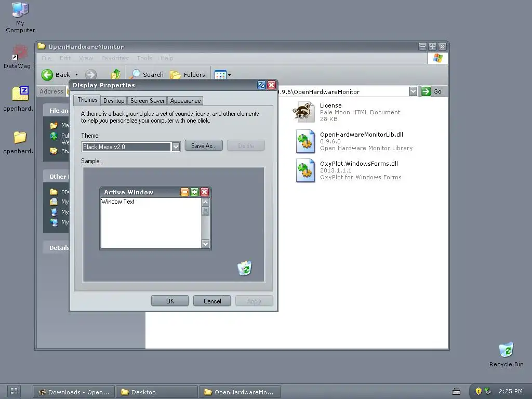Click the green Back arrow in Explorer
Viewport: 532px width, 399px height.
(x=47, y=75)
